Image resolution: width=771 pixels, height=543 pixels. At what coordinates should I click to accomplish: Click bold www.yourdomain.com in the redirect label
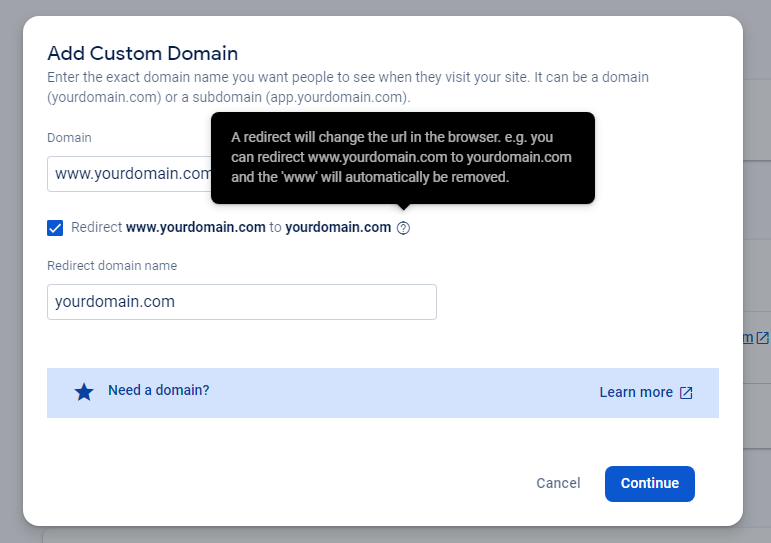[x=195, y=227]
